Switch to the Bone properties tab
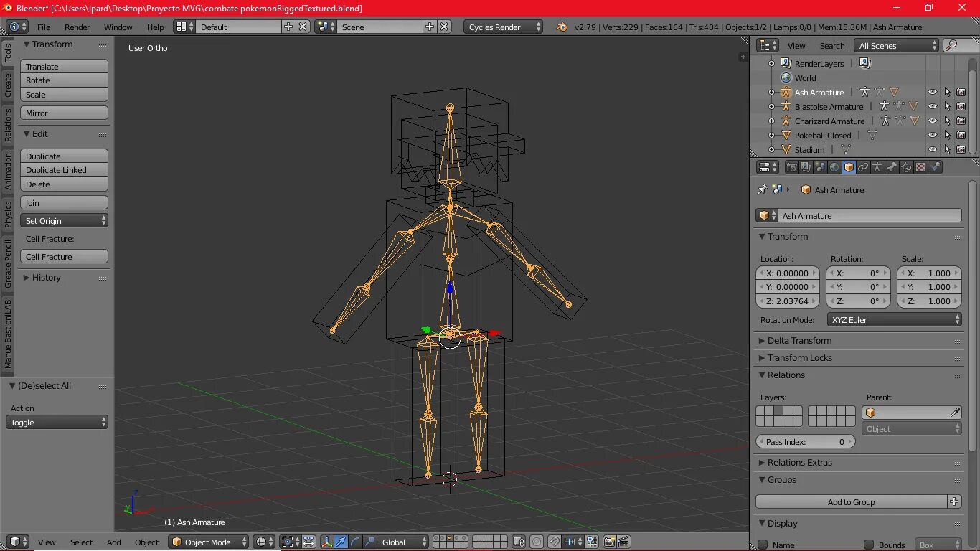Viewport: 980px width, 551px height. (x=892, y=167)
